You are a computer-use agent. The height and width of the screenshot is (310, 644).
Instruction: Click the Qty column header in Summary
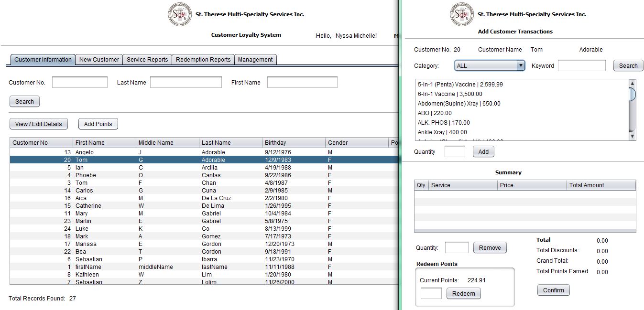(x=421, y=185)
